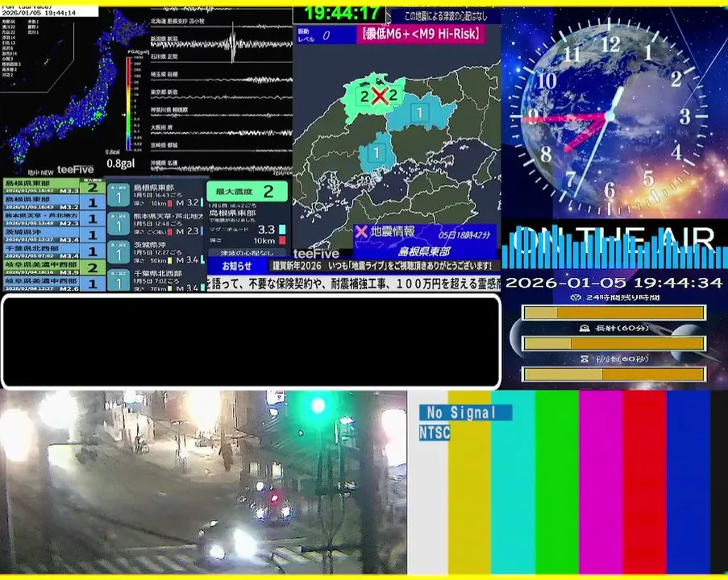728x580 pixels.
Task: Click the Okinawa inset map in PGA panel
Action: click(x=37, y=53)
